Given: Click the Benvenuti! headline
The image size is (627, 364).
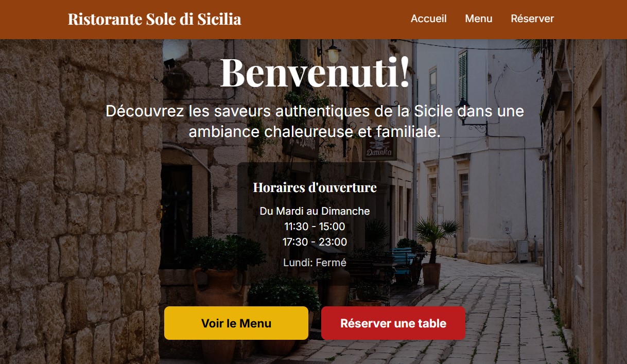Looking at the screenshot, I should [x=314, y=72].
